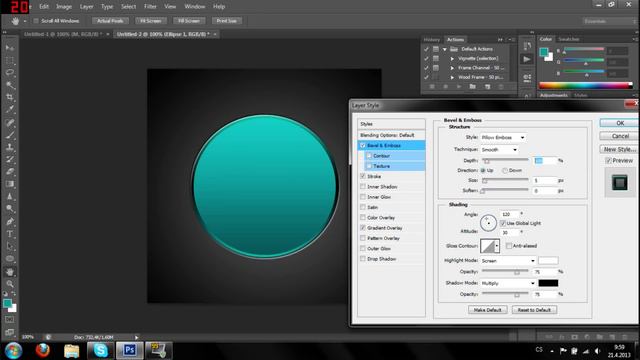Enable the Inner Shadow checkbox
Image resolution: width=640 pixels, height=360 pixels.
point(362,187)
